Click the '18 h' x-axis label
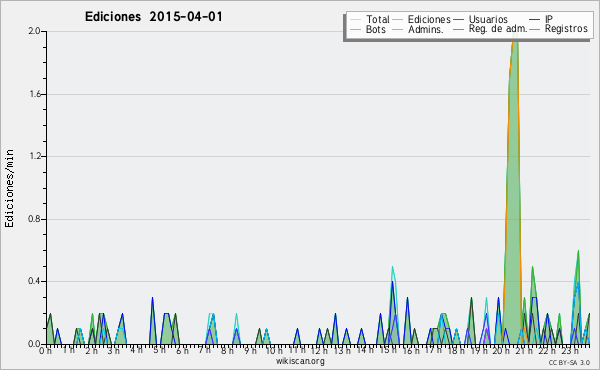The height and width of the screenshot is (370, 600). (x=457, y=350)
